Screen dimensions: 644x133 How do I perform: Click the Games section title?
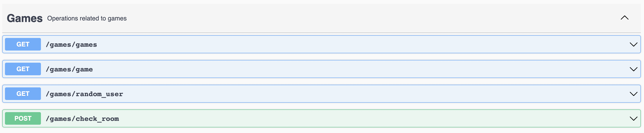pyautogui.click(x=25, y=18)
